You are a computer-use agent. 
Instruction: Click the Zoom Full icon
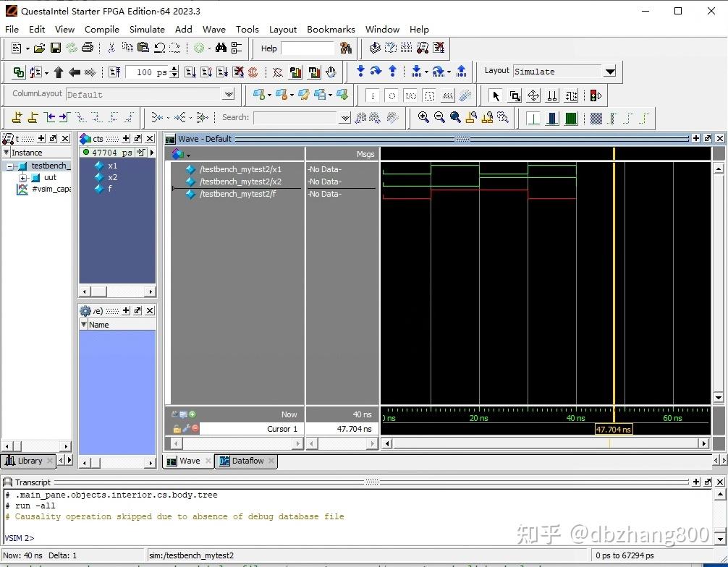(x=456, y=117)
